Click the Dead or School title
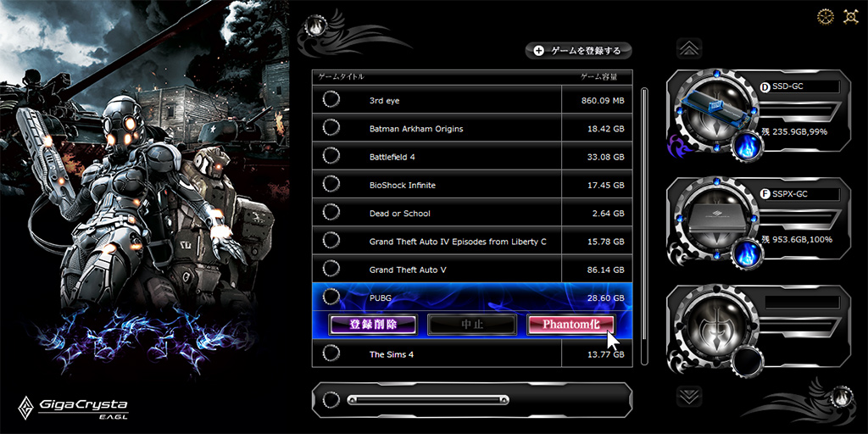This screenshot has width=868, height=434. click(x=400, y=213)
